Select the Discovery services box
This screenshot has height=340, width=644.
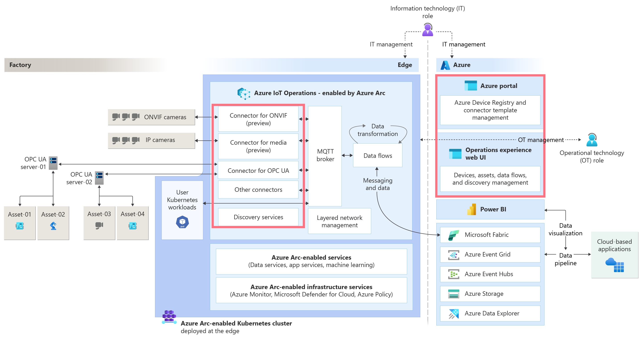(258, 217)
